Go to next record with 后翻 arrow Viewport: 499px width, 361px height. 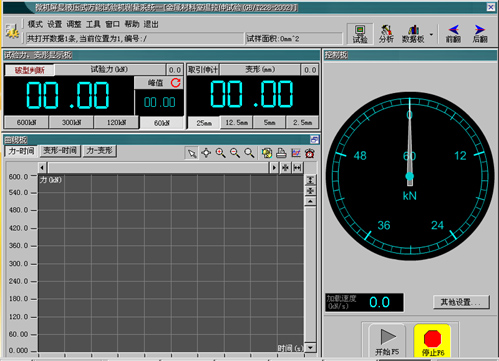480,34
